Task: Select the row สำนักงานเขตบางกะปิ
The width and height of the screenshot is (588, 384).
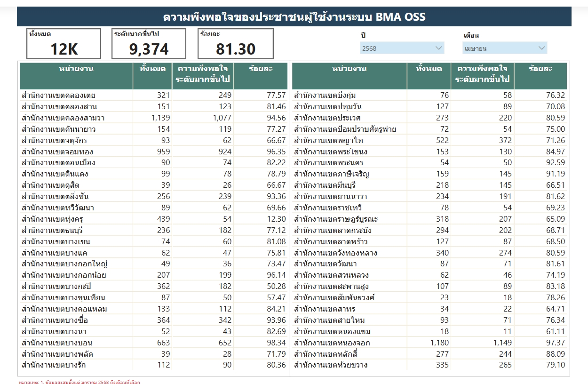Action: (153, 286)
